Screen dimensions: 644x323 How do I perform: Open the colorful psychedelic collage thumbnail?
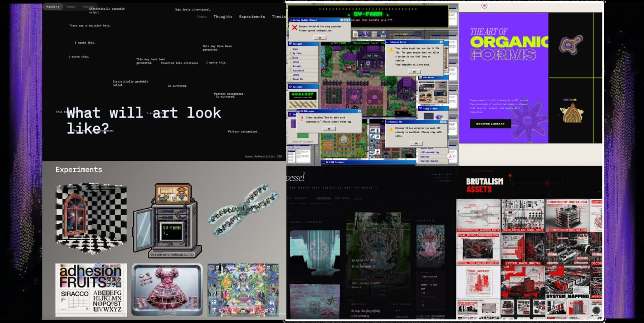(x=243, y=290)
